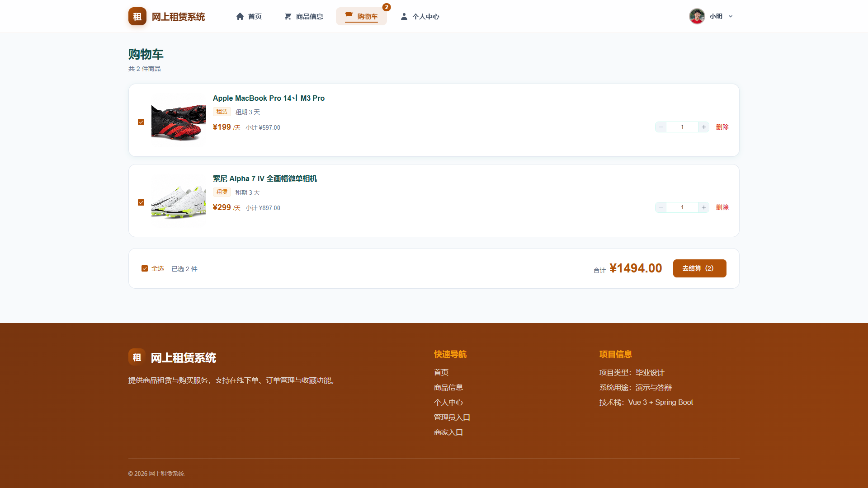The width and height of the screenshot is (868, 488).
Task: Click 去结算 (2) checkout button
Action: click(x=699, y=268)
